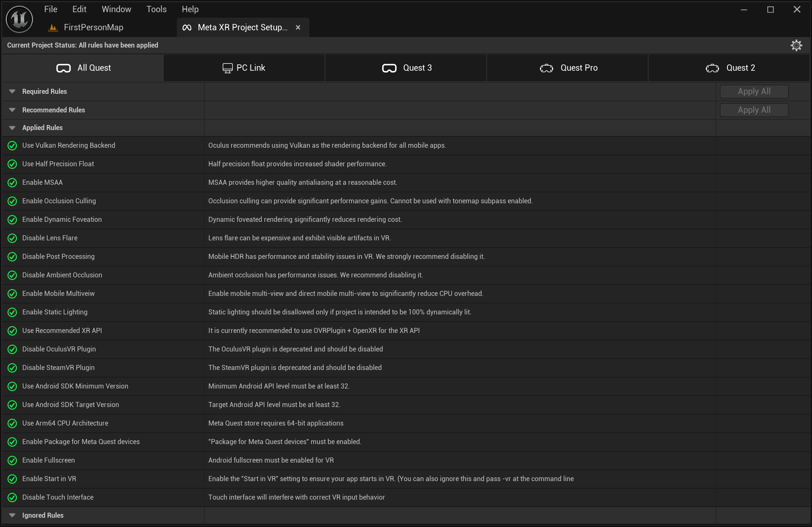Click the warning icon next to FirstPersonMap
This screenshot has width=812, height=527.
pos(53,27)
